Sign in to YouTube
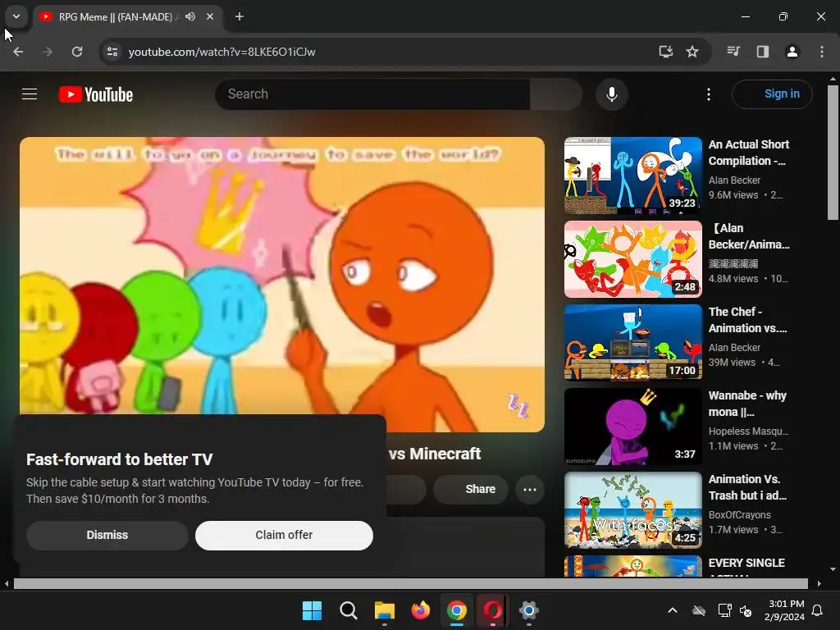Image resolution: width=840 pixels, height=630 pixels. pyautogui.click(x=772, y=94)
